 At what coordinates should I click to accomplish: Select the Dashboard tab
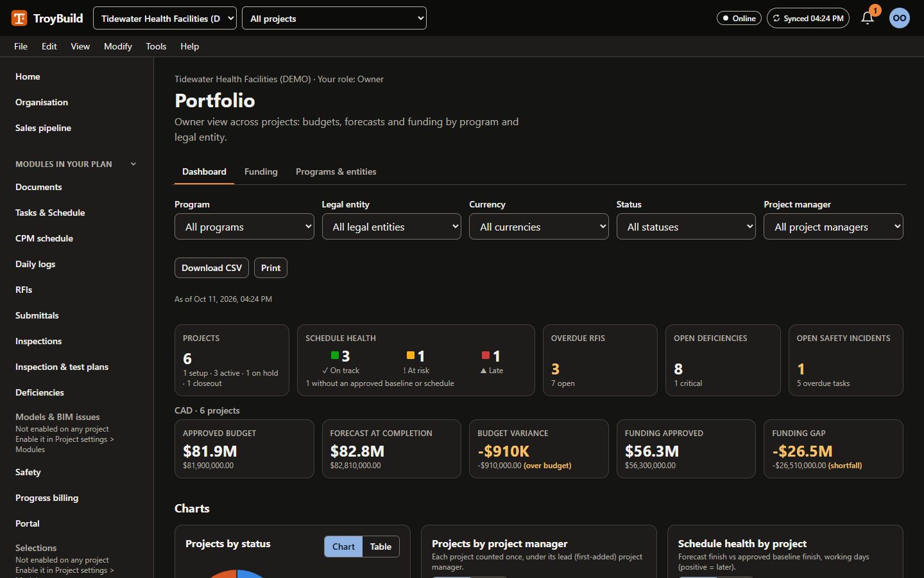(x=204, y=171)
